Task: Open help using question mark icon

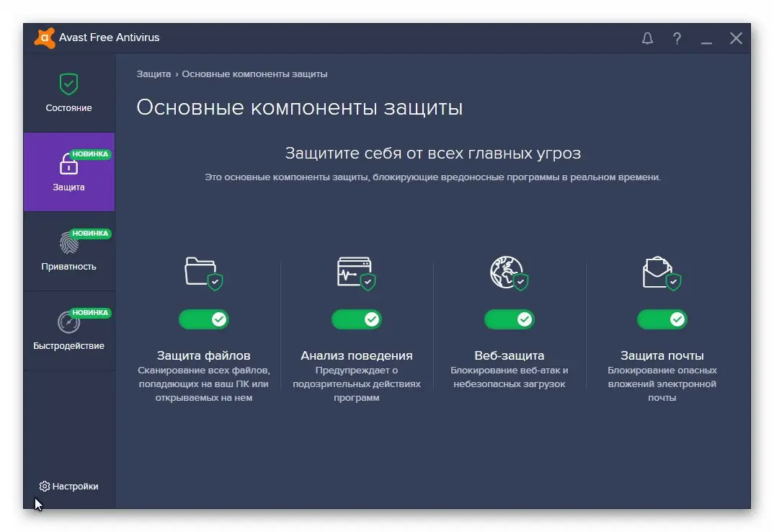Action: pyautogui.click(x=677, y=38)
